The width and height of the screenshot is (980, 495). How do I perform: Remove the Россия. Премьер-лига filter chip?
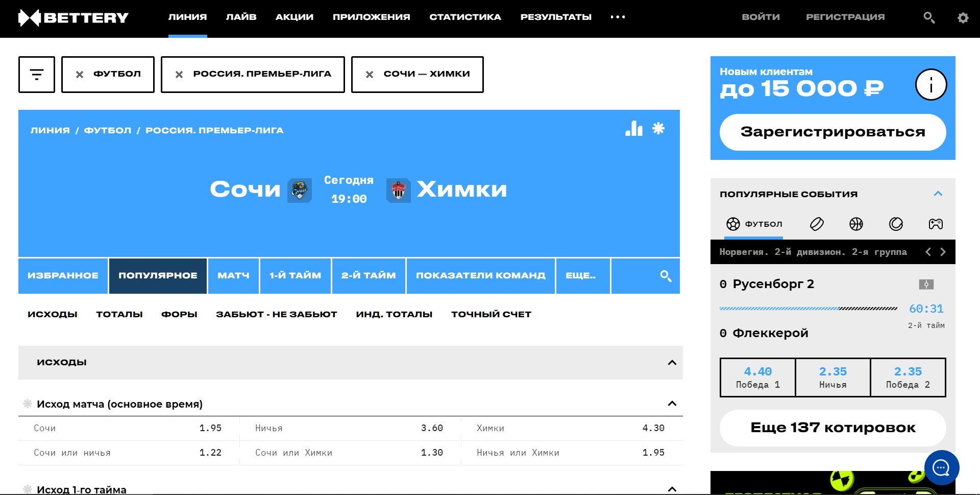[179, 75]
